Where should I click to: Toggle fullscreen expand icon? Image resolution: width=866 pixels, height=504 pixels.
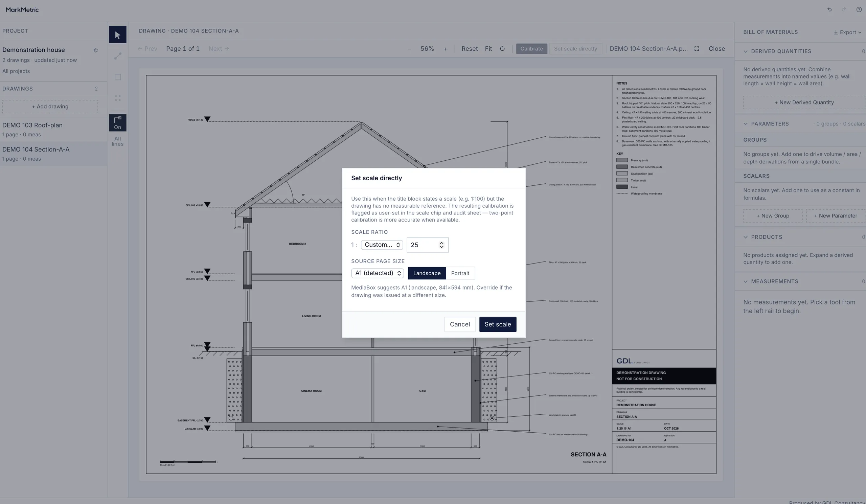[697, 49]
